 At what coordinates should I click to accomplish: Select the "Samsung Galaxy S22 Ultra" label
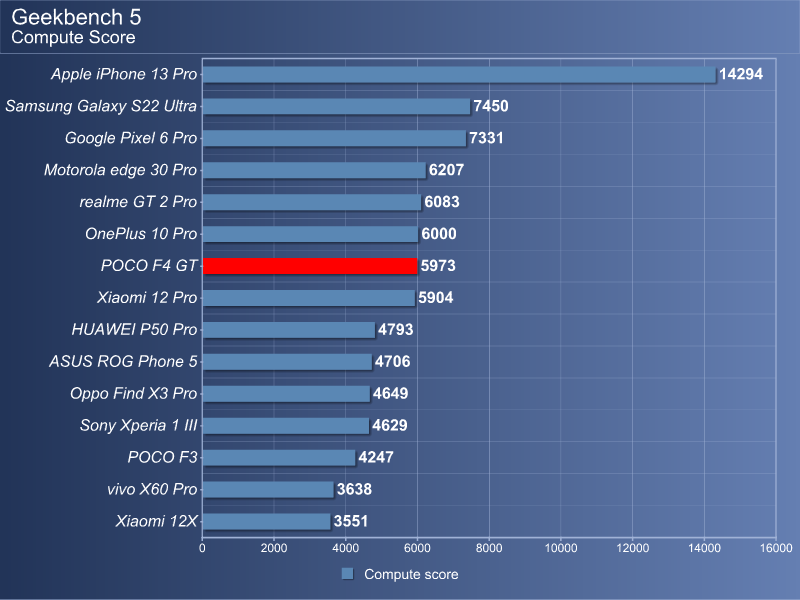pos(101,106)
